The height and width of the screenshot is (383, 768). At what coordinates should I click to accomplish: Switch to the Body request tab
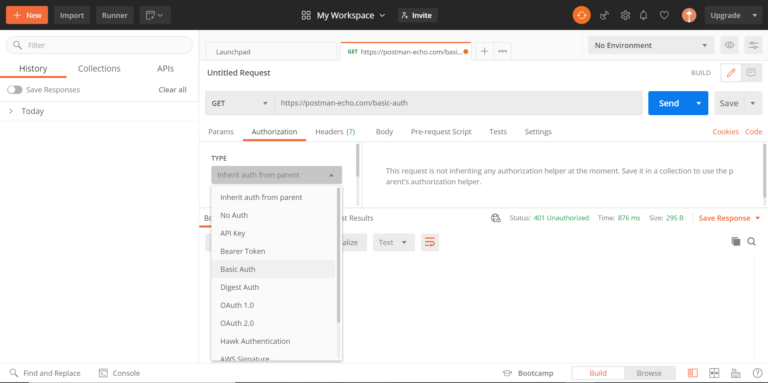click(x=384, y=132)
